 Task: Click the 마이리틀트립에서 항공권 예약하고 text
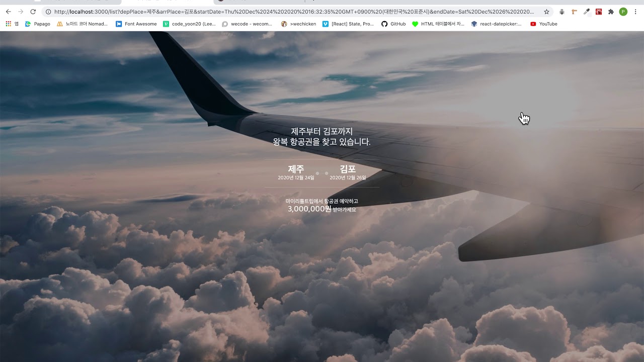322,201
